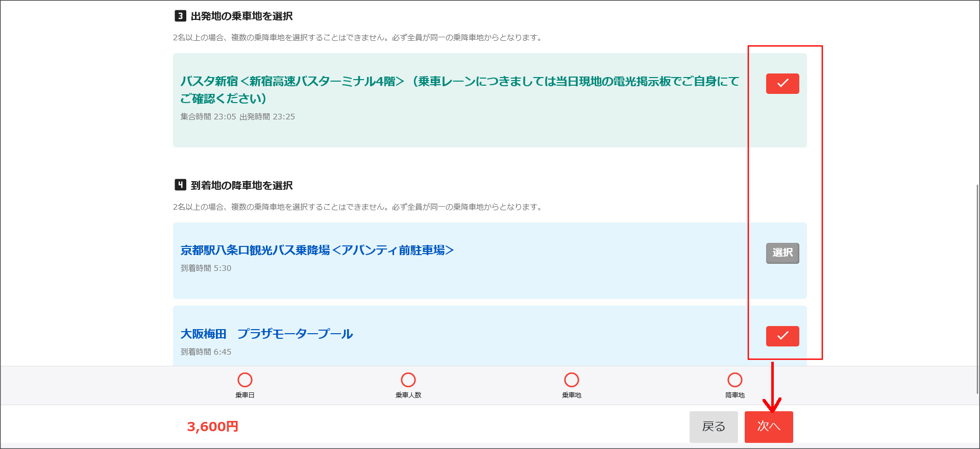Viewport: 980px width, 449px height.
Task: Click the 降車地 step circle indicator
Action: pyautogui.click(x=735, y=380)
